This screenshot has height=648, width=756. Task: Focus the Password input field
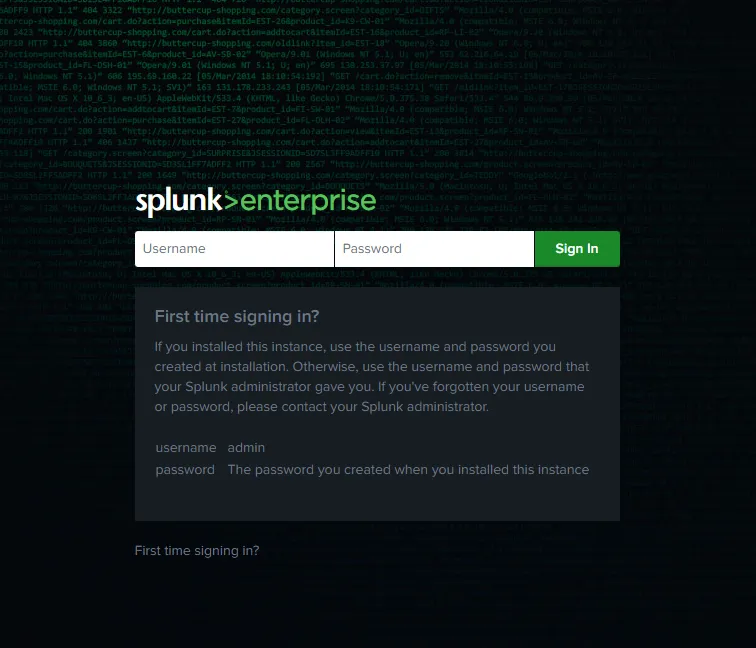pos(434,249)
